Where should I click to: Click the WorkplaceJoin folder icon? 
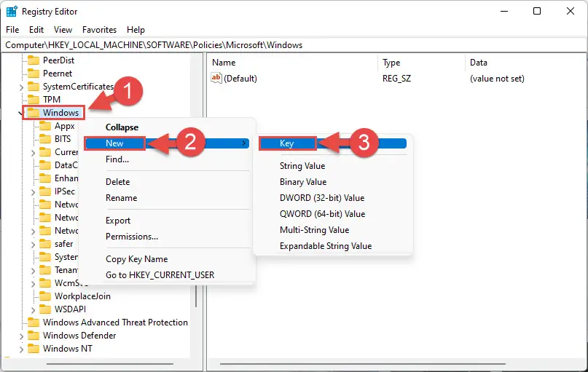pyautogui.click(x=45, y=296)
